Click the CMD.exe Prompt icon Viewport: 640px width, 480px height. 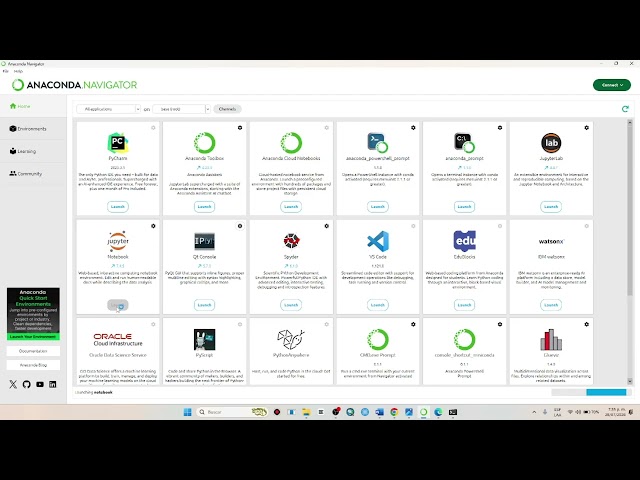tap(378, 340)
